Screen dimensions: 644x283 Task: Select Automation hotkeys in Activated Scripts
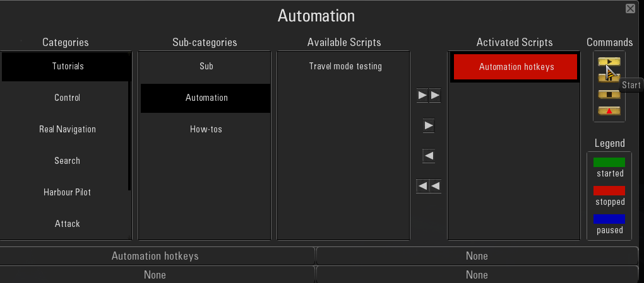(515, 67)
